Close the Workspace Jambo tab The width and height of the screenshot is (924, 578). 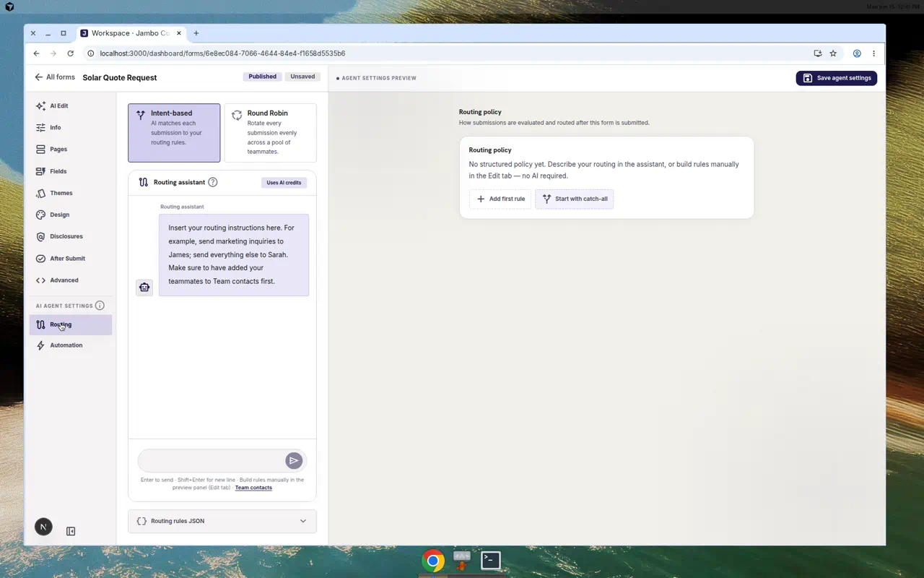point(180,33)
